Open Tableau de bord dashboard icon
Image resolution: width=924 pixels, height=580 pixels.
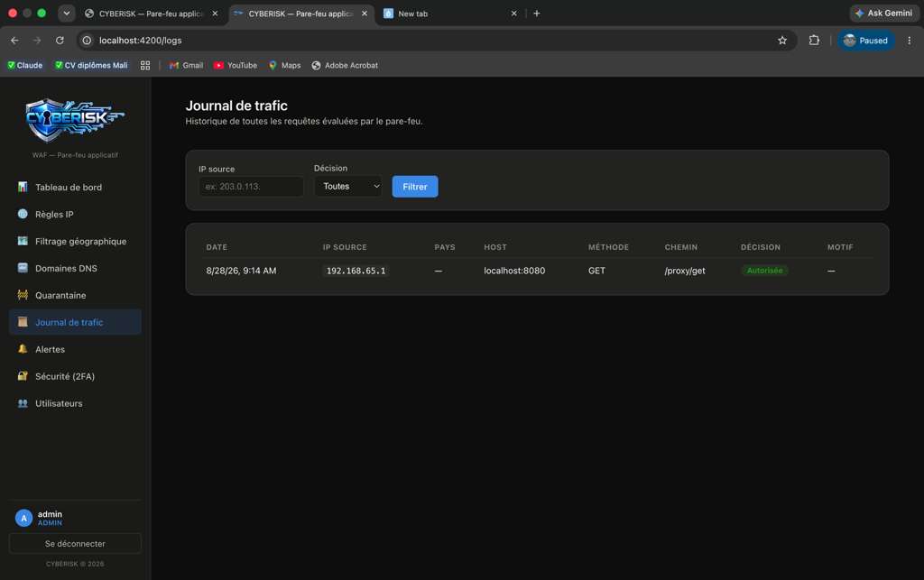pyautogui.click(x=23, y=188)
